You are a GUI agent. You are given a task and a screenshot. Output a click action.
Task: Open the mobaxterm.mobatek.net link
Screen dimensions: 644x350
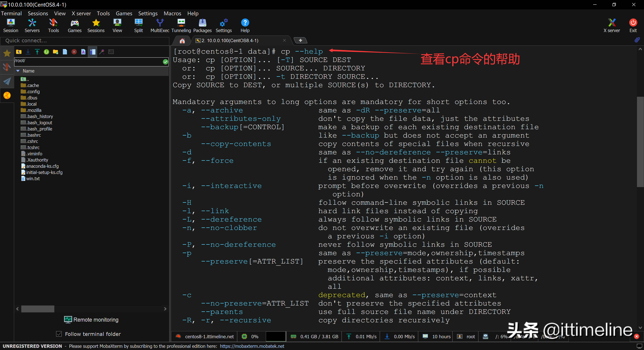[x=252, y=346]
